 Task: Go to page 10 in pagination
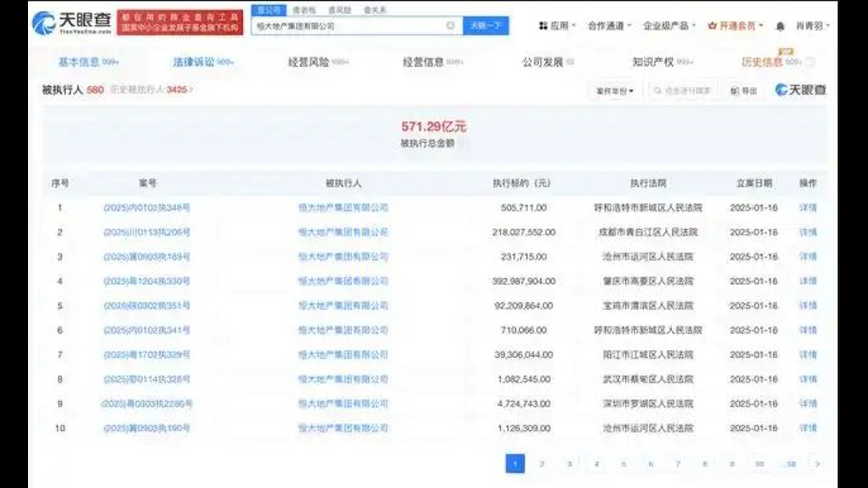pyautogui.click(x=759, y=464)
